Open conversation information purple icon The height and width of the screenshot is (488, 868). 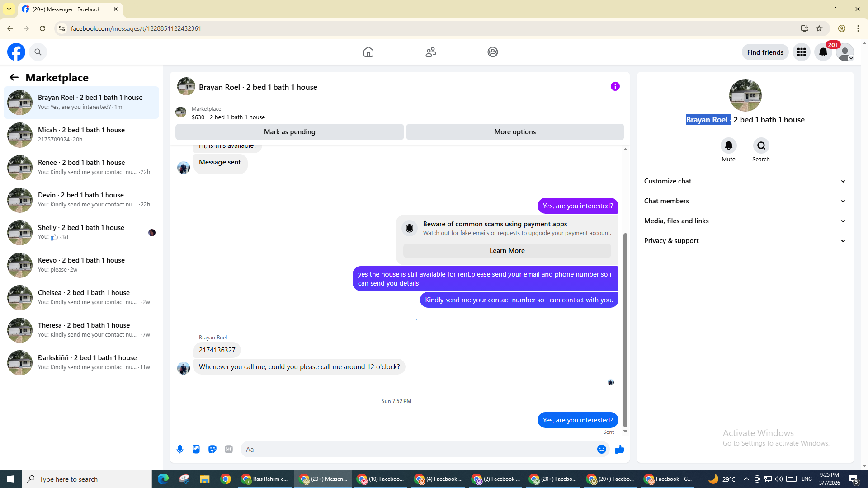coord(615,86)
